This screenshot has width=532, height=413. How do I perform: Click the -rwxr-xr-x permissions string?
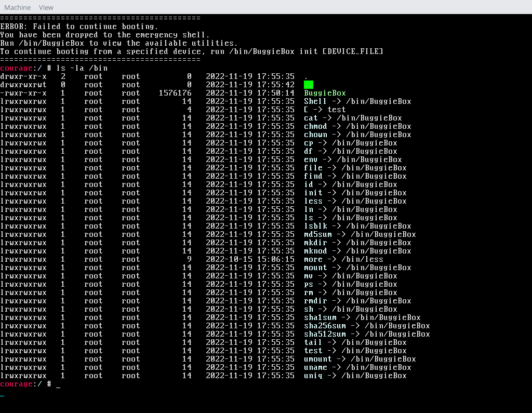23,93
